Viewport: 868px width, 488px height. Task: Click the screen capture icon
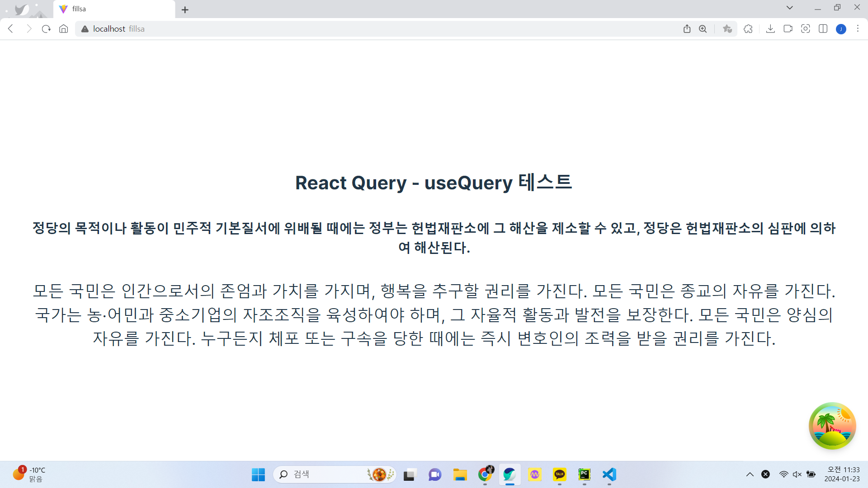click(x=805, y=29)
